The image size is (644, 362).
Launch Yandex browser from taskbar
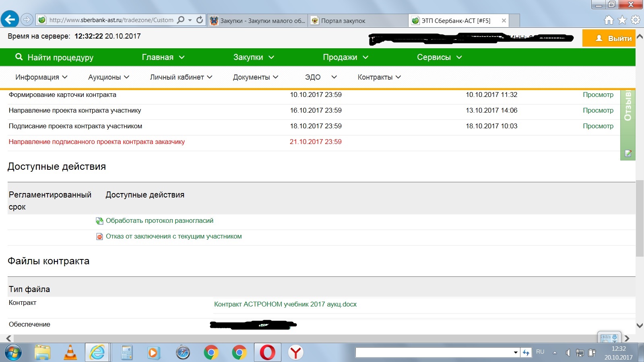coord(296,353)
